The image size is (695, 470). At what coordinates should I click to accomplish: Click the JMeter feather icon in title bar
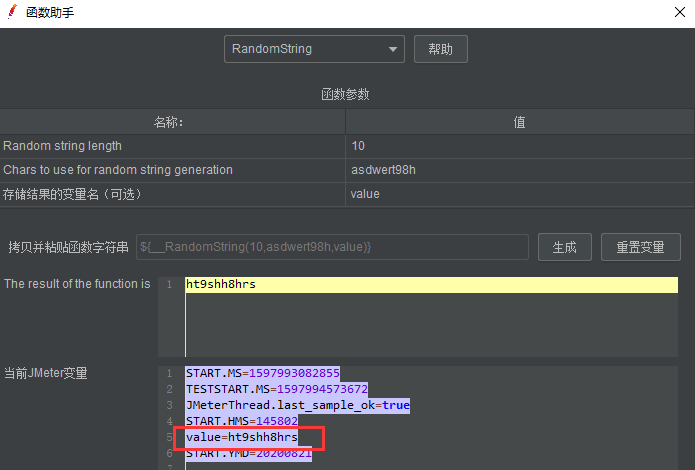pyautogui.click(x=12, y=12)
